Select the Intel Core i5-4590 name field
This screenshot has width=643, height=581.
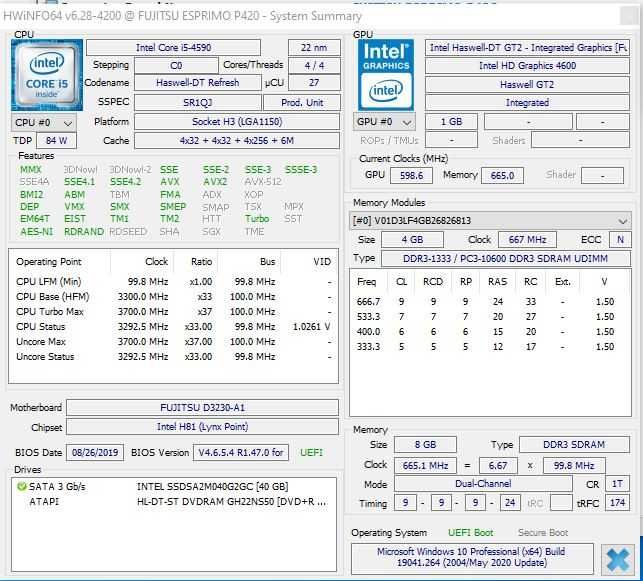[x=173, y=48]
